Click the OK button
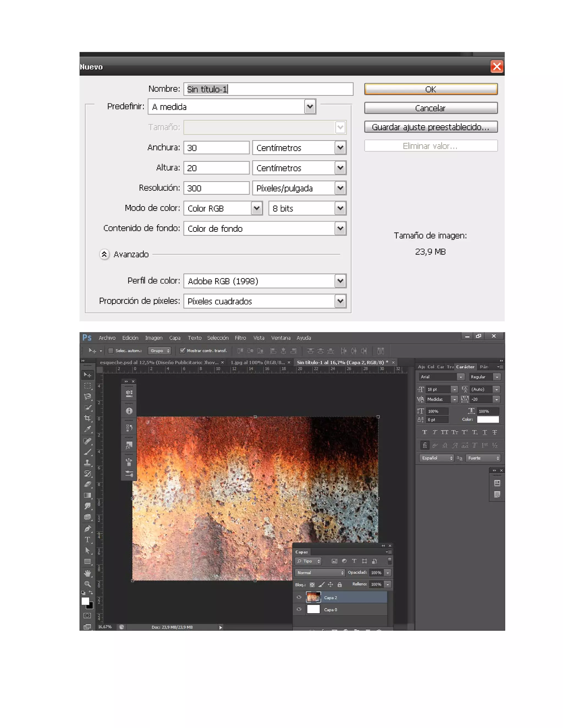 pos(430,89)
